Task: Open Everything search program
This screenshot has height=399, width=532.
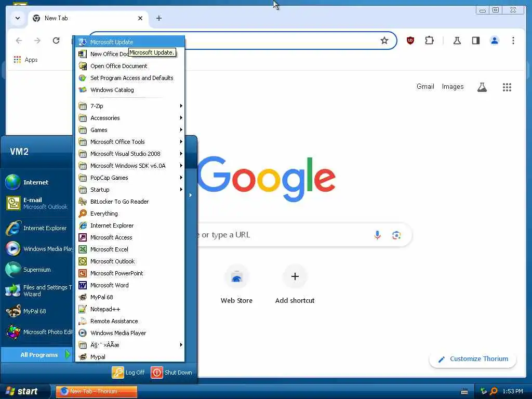Action: point(130,214)
